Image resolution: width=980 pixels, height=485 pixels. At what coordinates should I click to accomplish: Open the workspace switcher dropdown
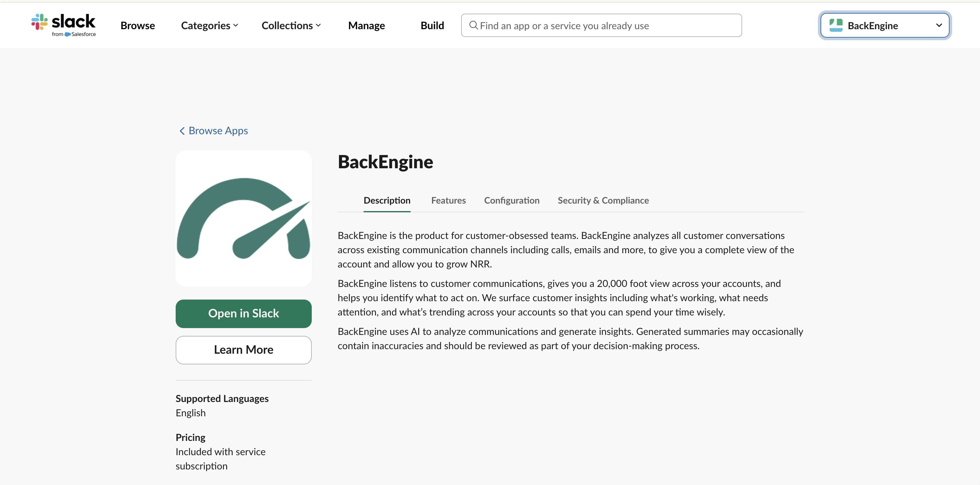939,25
